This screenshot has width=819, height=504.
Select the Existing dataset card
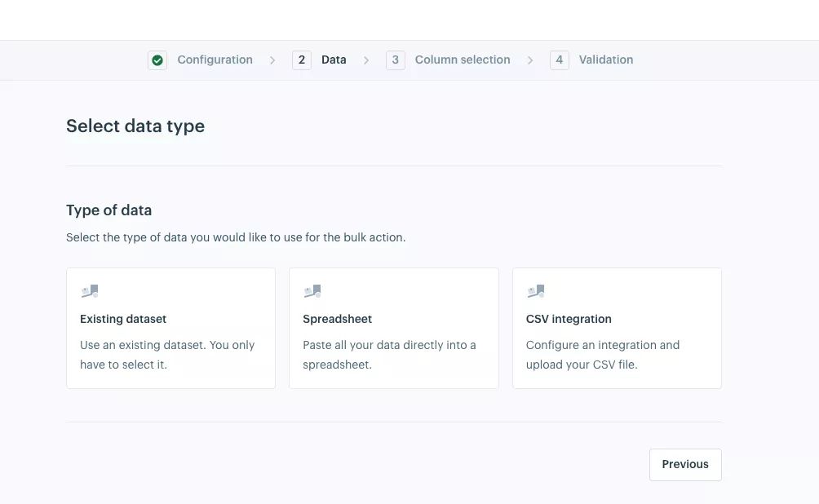click(170, 328)
